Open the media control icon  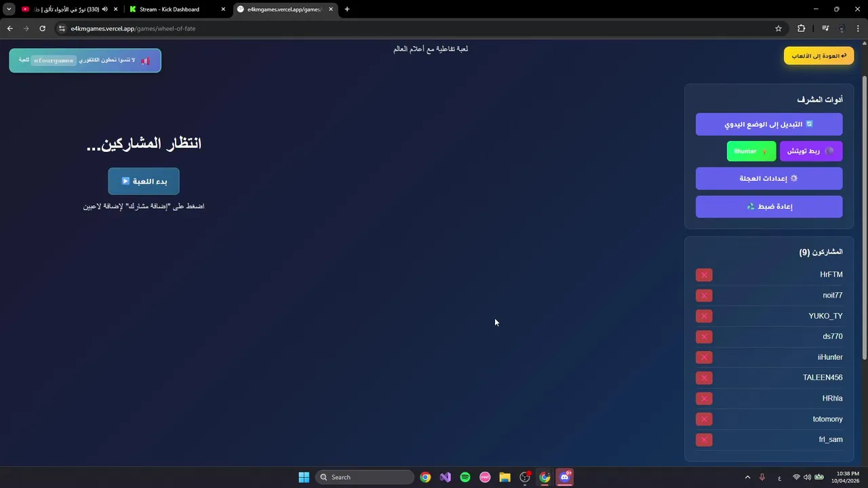[825, 28]
